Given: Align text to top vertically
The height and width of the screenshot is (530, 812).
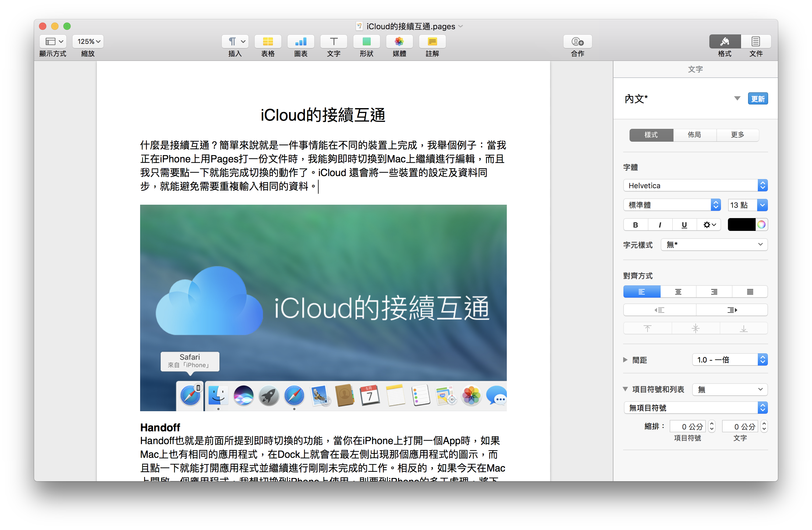Looking at the screenshot, I should (x=648, y=329).
